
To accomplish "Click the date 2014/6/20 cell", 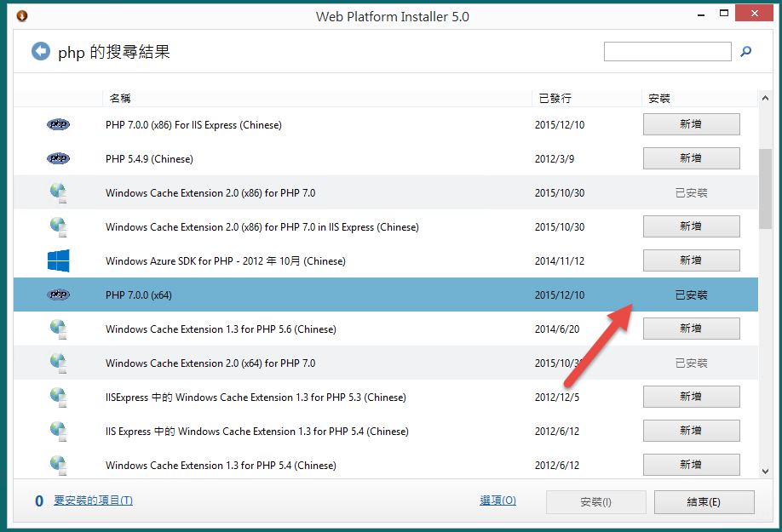I will 557,329.
